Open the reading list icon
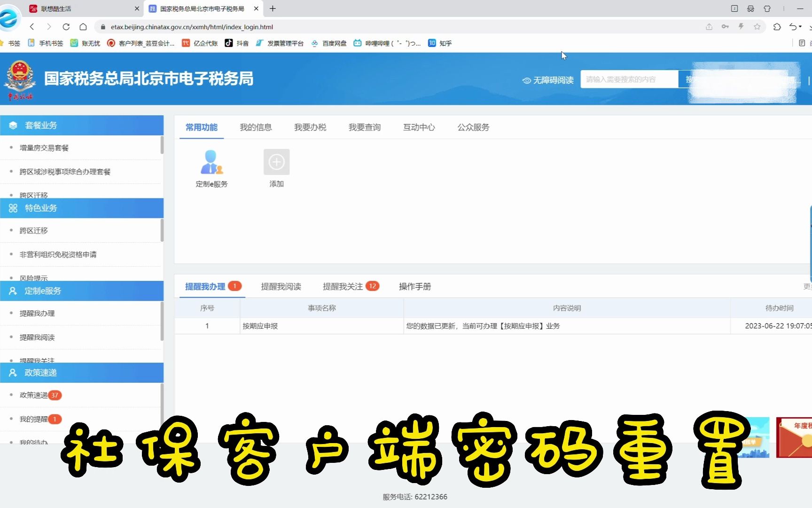 pyautogui.click(x=802, y=43)
